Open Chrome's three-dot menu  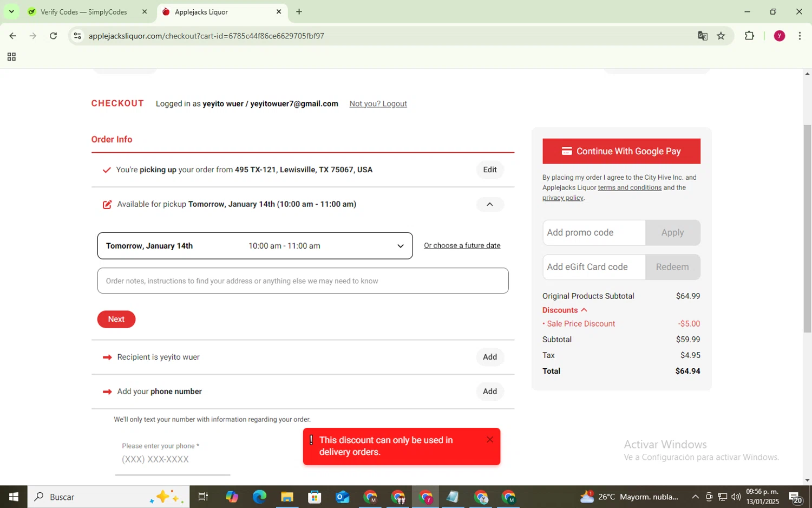point(800,36)
